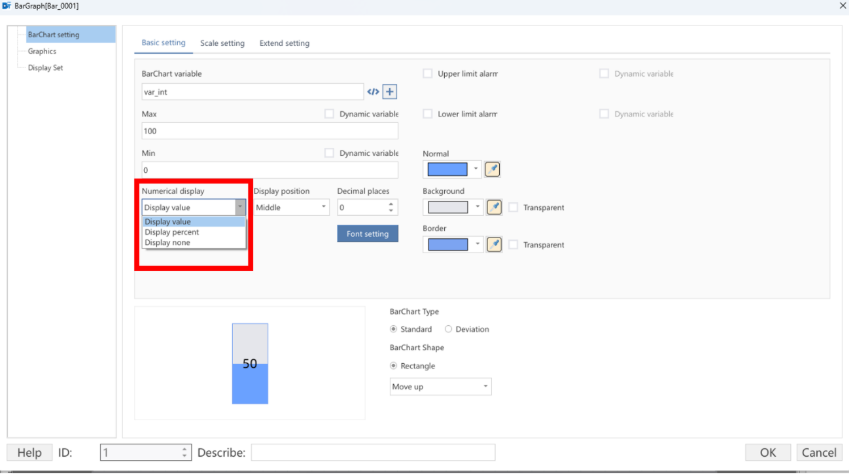Choose Display value from the list
The image size is (849, 474).
click(194, 222)
